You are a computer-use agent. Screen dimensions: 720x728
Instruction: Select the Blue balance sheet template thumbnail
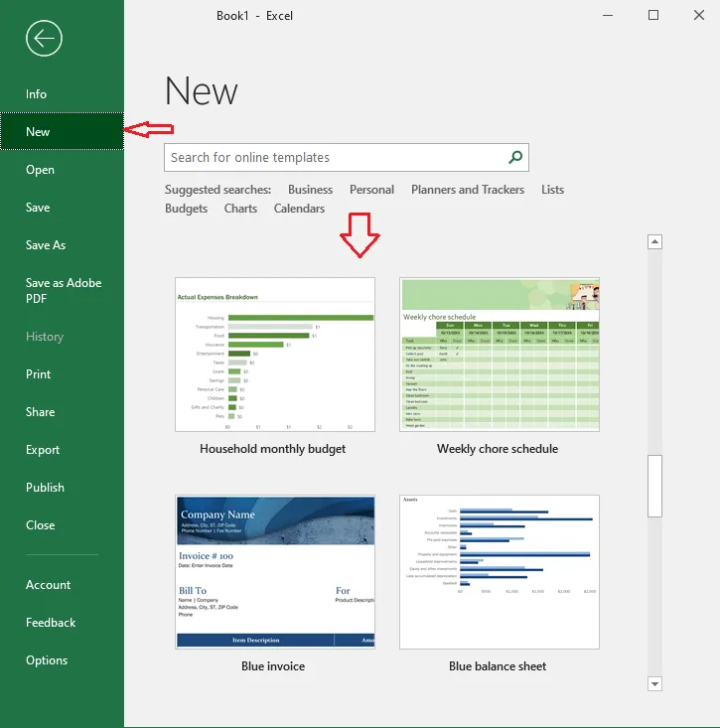coord(500,572)
